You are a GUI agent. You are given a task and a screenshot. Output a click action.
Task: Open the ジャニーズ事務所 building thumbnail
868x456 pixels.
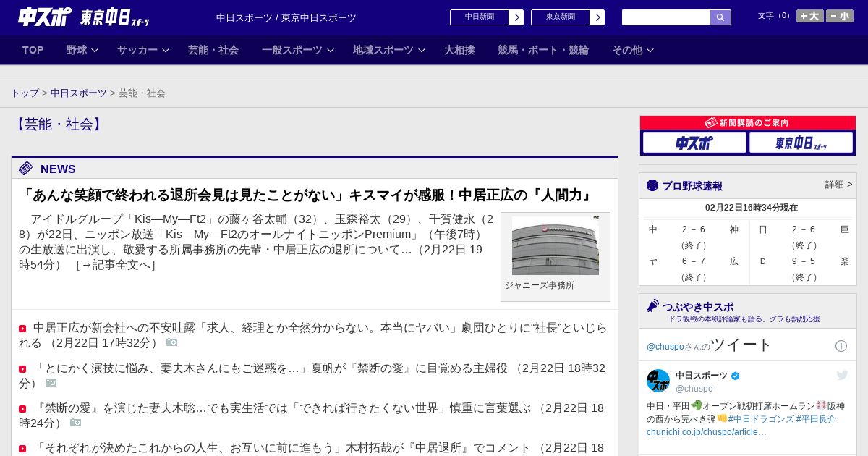click(x=556, y=246)
